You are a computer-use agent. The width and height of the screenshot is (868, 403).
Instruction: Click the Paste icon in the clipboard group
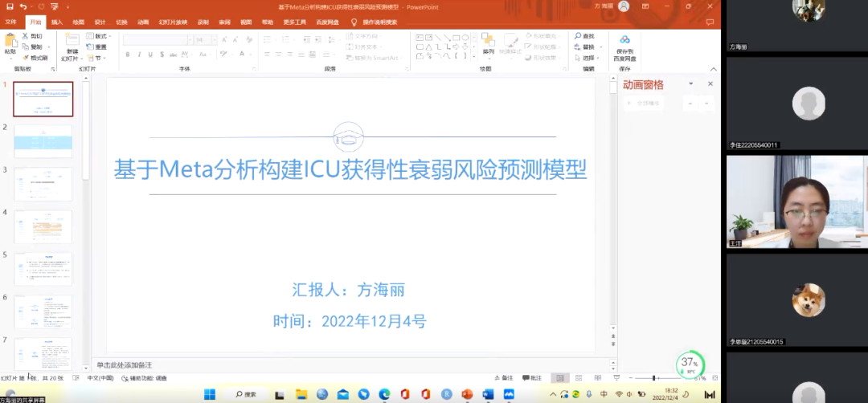10,42
